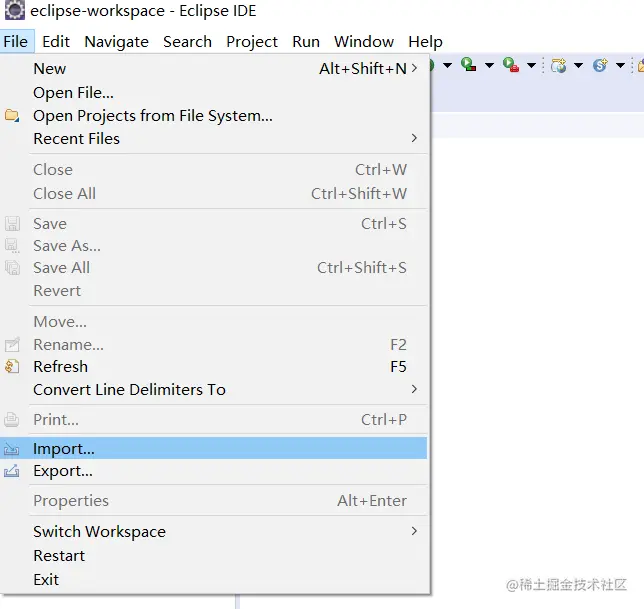Choose the Rename... menu entry

point(214,345)
